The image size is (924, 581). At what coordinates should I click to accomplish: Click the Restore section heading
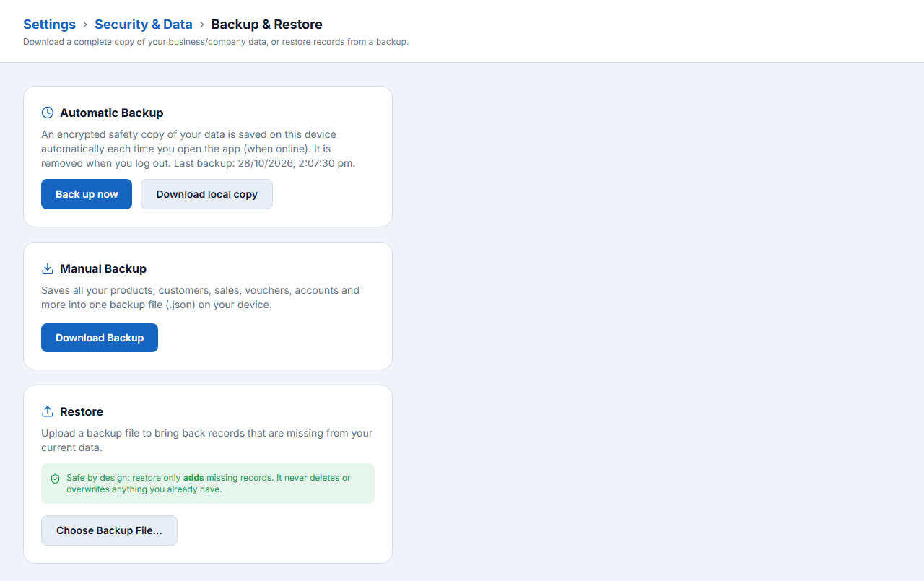pyautogui.click(x=82, y=411)
